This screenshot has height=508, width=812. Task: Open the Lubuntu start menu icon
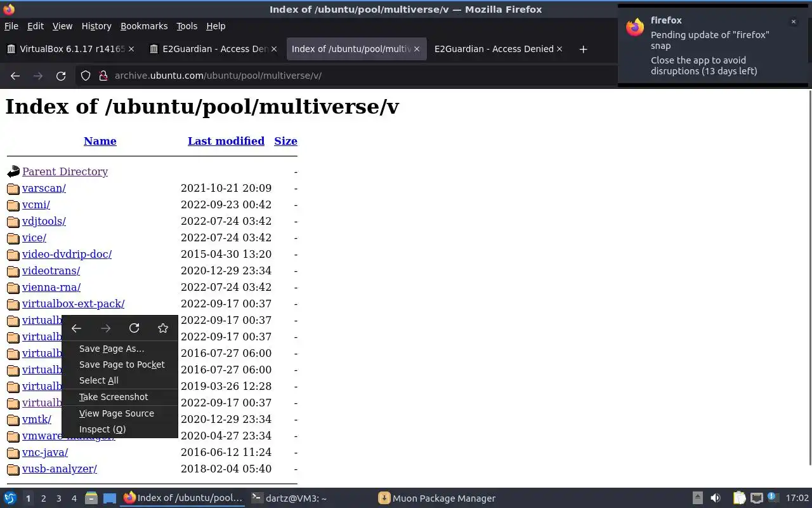(10, 498)
